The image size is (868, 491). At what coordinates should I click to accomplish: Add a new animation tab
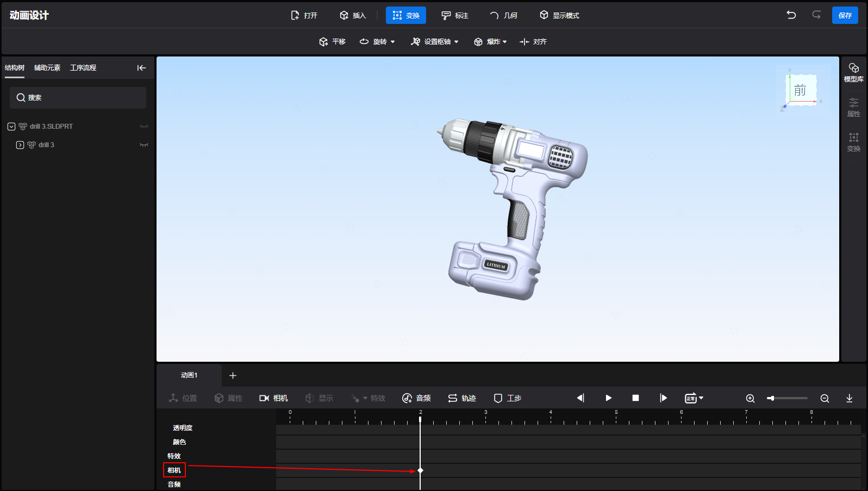pos(233,375)
